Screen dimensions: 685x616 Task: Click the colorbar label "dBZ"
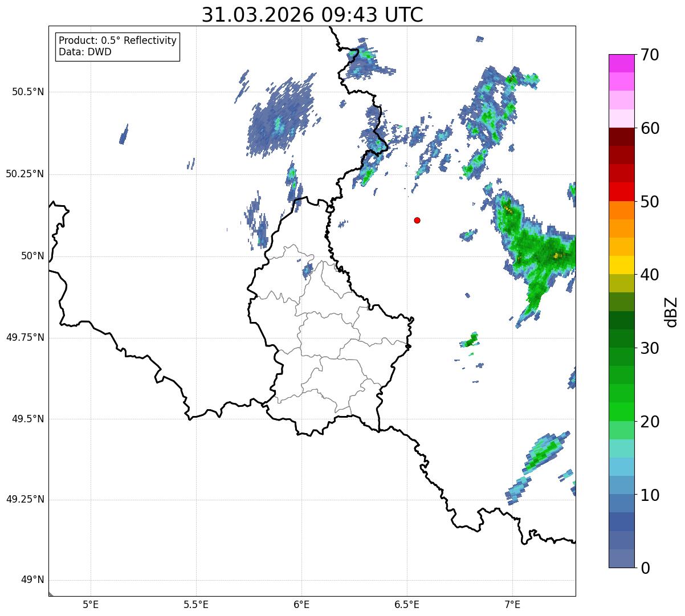tap(671, 311)
